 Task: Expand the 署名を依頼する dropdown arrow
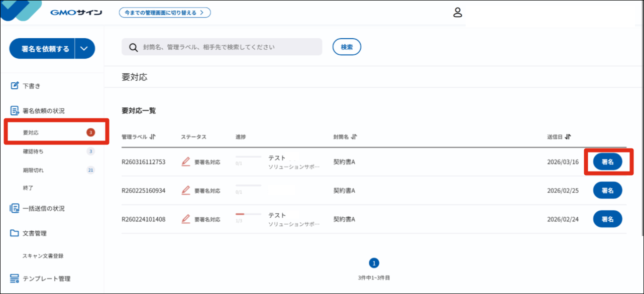(84, 49)
